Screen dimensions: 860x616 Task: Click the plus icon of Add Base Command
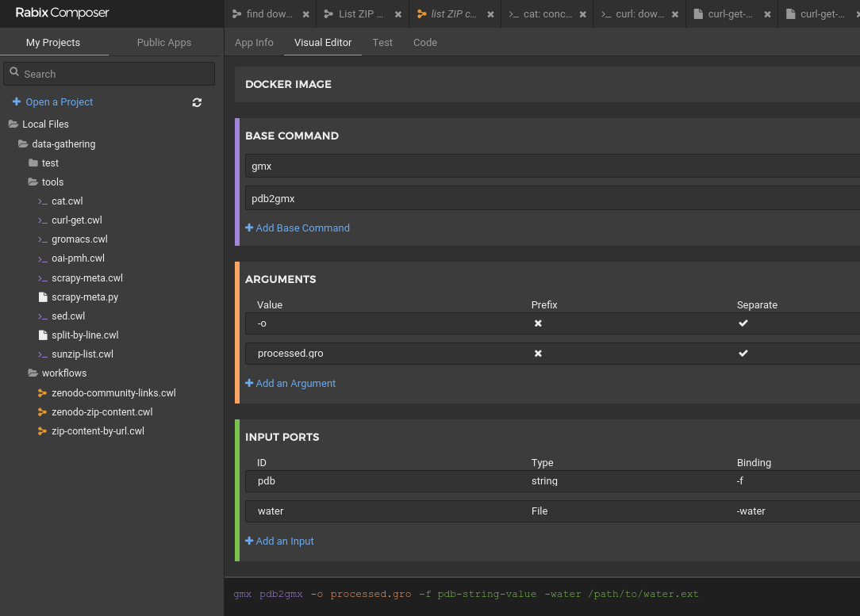pos(249,228)
